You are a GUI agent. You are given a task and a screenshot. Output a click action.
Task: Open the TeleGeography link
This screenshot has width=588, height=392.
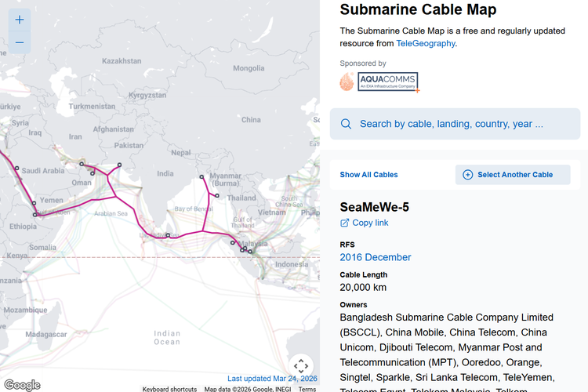tap(426, 44)
